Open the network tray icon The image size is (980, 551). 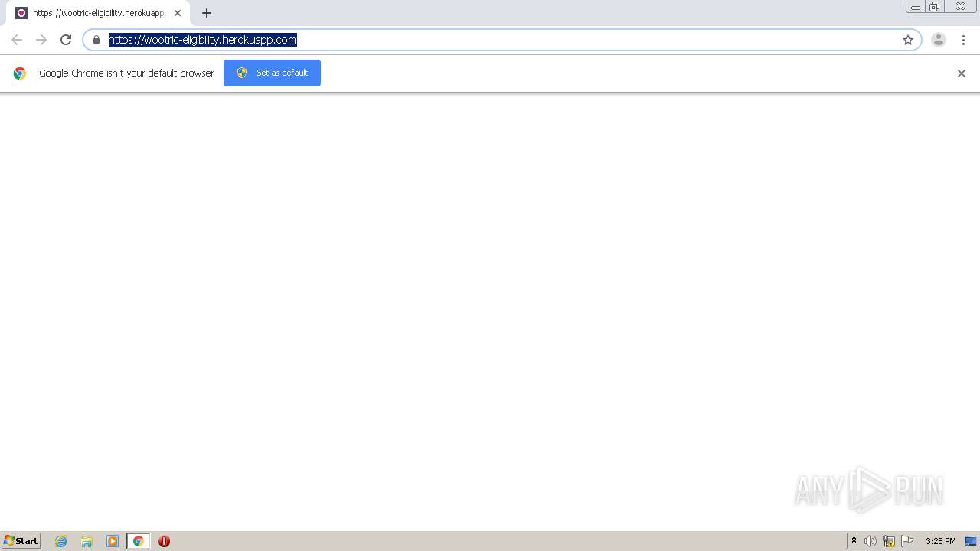coord(889,541)
